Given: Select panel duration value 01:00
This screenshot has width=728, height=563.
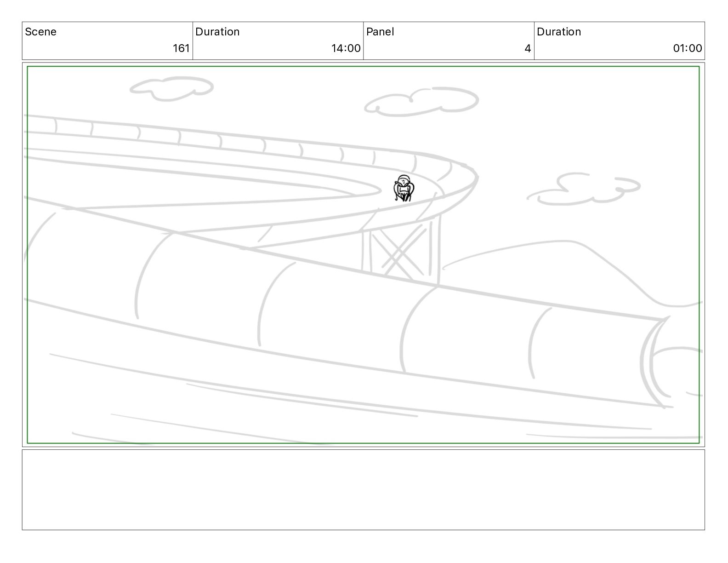Looking at the screenshot, I should (x=688, y=48).
